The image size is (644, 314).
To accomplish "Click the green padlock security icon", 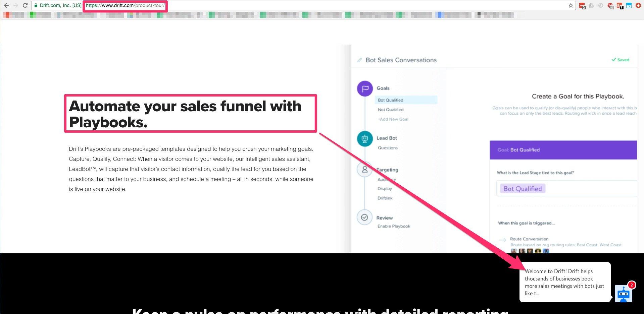I will coord(36,5).
